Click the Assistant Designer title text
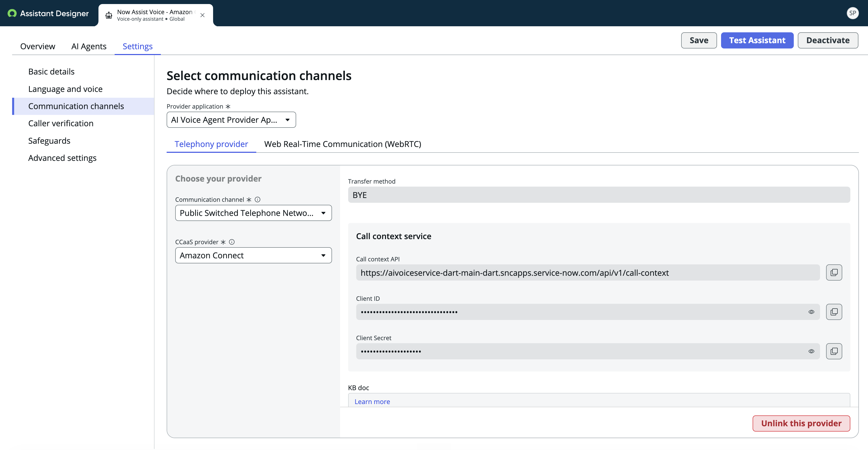 pyautogui.click(x=54, y=13)
